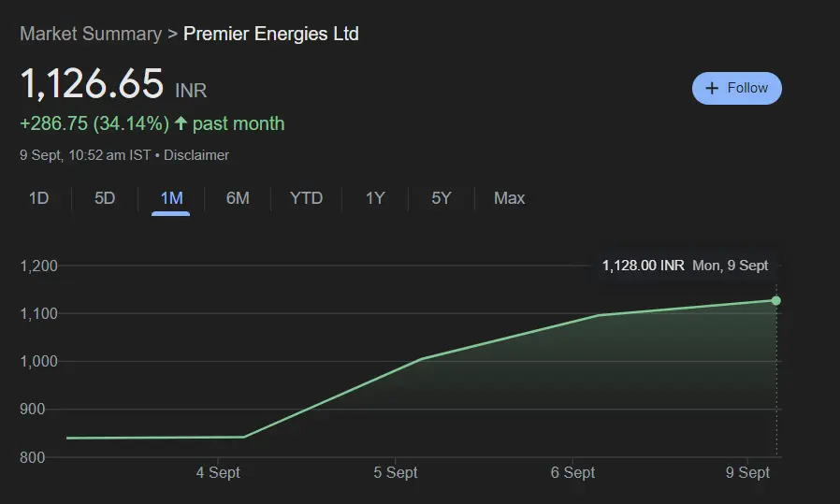Image resolution: width=840 pixels, height=504 pixels.
Task: Switch to YTD chart view
Action: click(306, 198)
